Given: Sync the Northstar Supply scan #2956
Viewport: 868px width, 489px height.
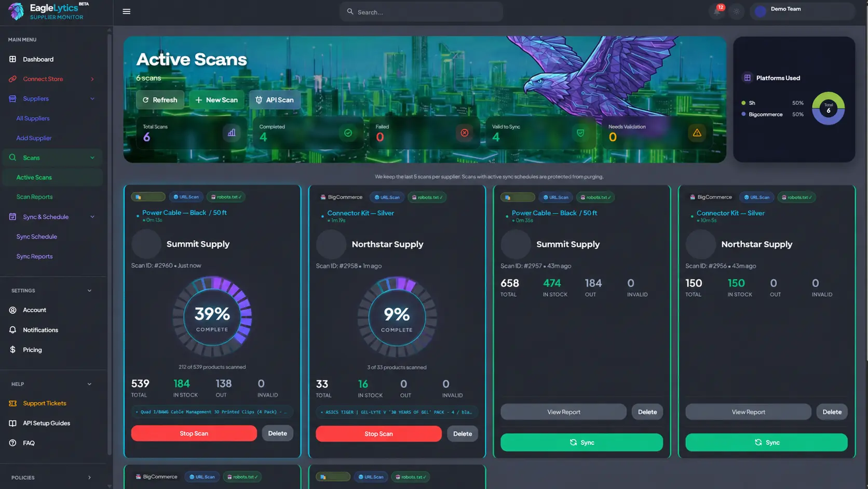Looking at the screenshot, I should click(766, 442).
